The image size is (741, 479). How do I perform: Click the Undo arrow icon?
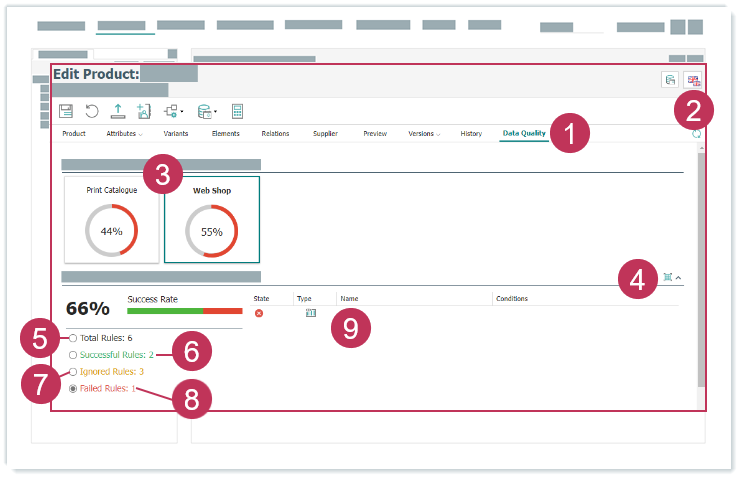click(x=92, y=111)
